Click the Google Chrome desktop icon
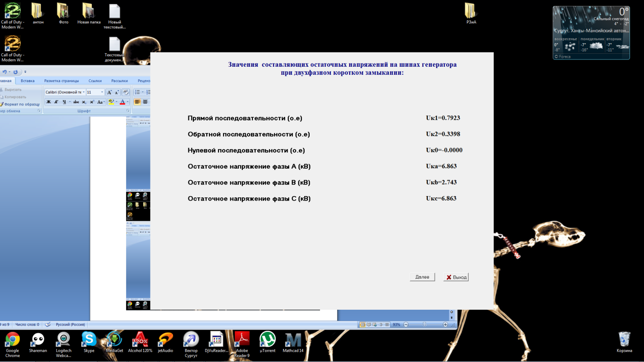The image size is (644, 362). [x=13, y=345]
